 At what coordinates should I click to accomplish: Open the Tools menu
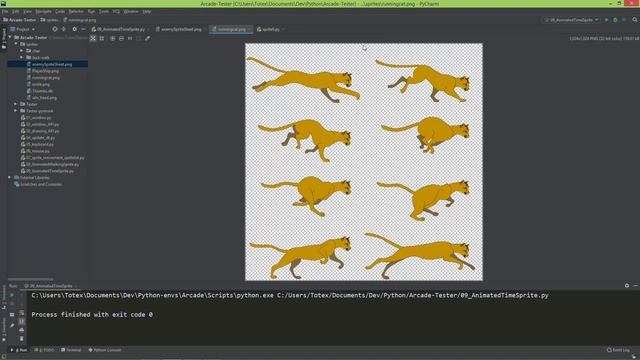(x=104, y=11)
